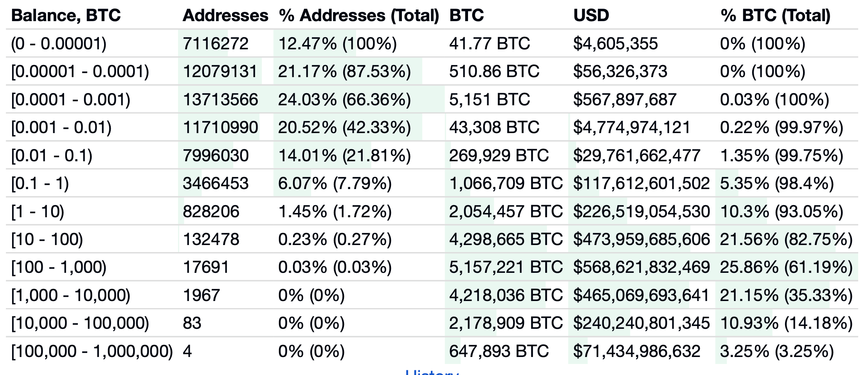Open the partially visible History link
This screenshot has height=375, width=868.
(432, 372)
